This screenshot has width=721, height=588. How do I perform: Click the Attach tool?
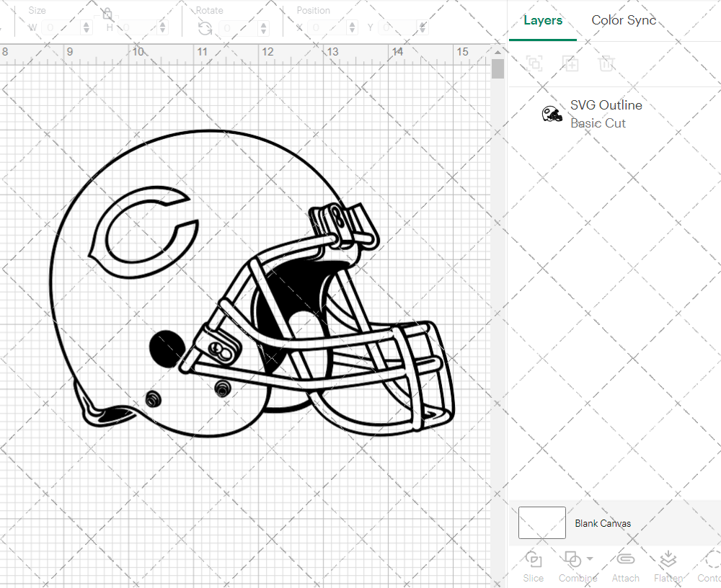coord(625,566)
